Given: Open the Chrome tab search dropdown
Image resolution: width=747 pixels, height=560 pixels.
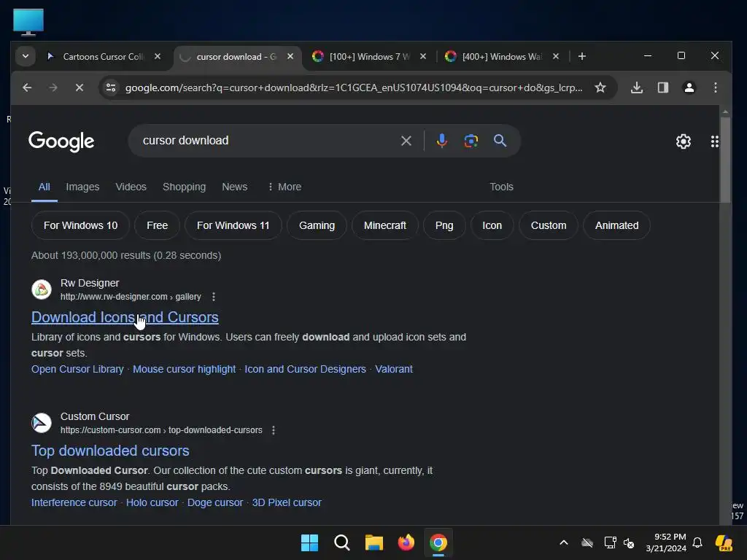Looking at the screenshot, I should pyautogui.click(x=26, y=57).
